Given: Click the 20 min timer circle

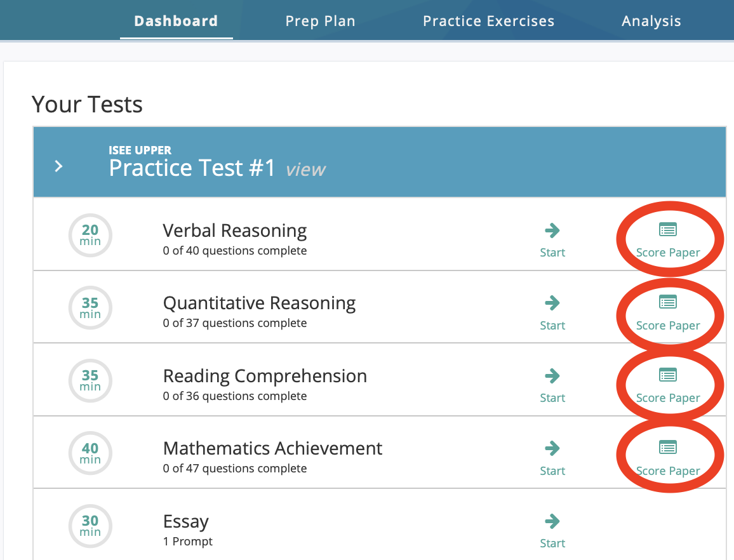Looking at the screenshot, I should [x=90, y=235].
